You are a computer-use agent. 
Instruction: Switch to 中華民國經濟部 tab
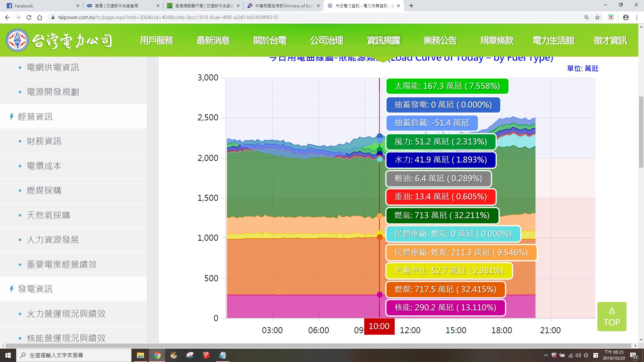(x=283, y=6)
